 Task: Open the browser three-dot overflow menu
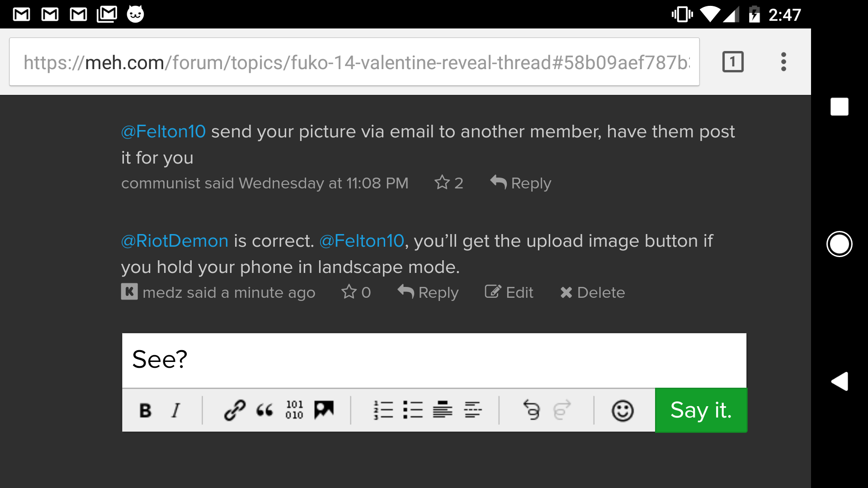(783, 62)
